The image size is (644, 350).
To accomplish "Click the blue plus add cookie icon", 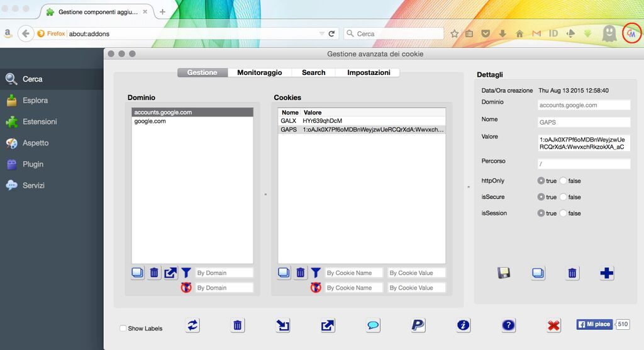I will pos(606,273).
